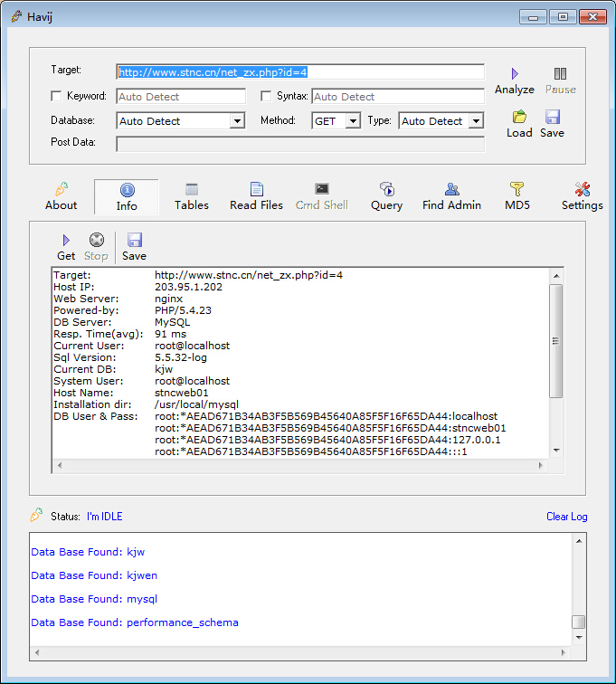Minimize the Havij window
The width and height of the screenshot is (616, 684).
533,17
